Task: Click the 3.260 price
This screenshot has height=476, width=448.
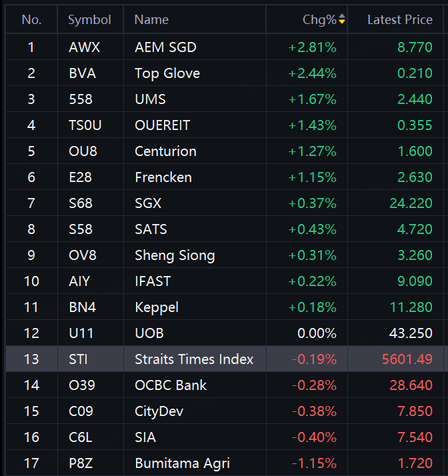Action: click(x=415, y=255)
